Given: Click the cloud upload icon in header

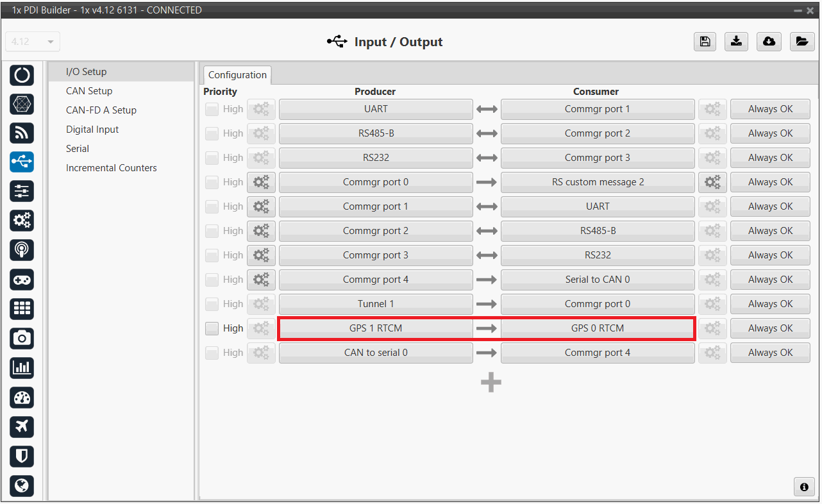Looking at the screenshot, I should click(x=769, y=42).
